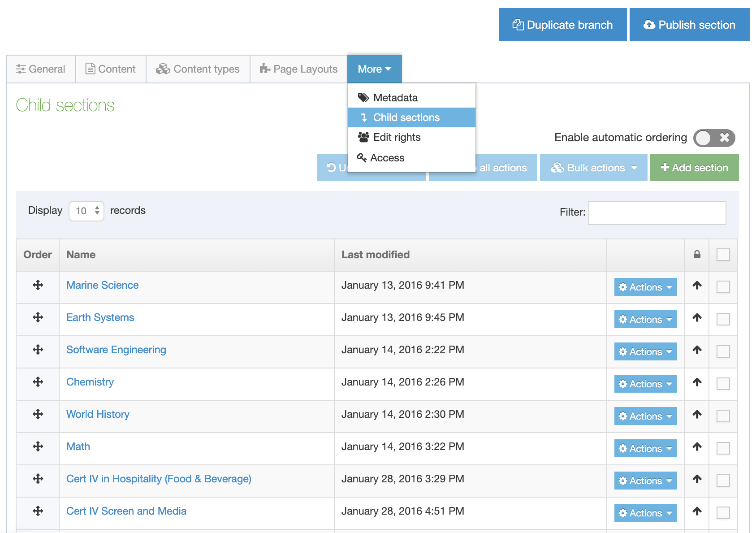Select the checkbox in the Math row

tap(723, 448)
